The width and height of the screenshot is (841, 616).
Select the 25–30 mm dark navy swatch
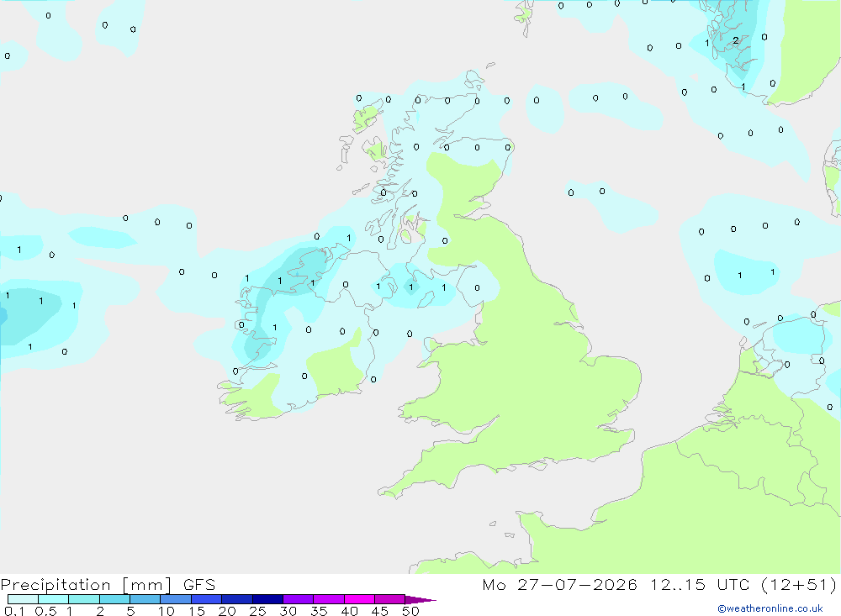(267, 599)
